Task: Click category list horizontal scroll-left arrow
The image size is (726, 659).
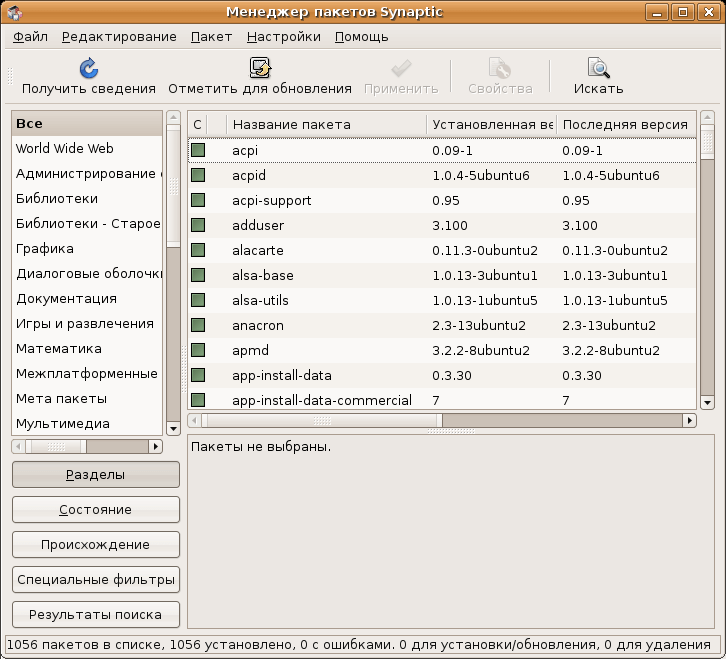Action: coord(19,446)
